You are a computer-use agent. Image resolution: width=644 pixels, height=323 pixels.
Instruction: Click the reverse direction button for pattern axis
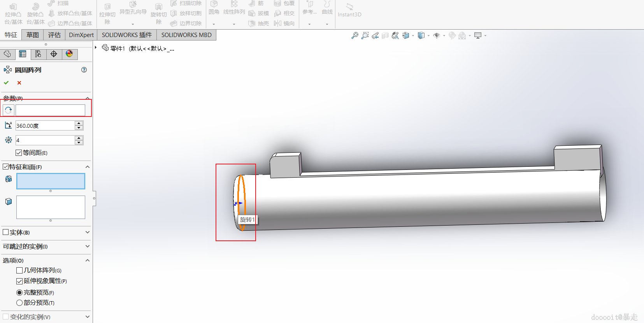tap(9, 110)
